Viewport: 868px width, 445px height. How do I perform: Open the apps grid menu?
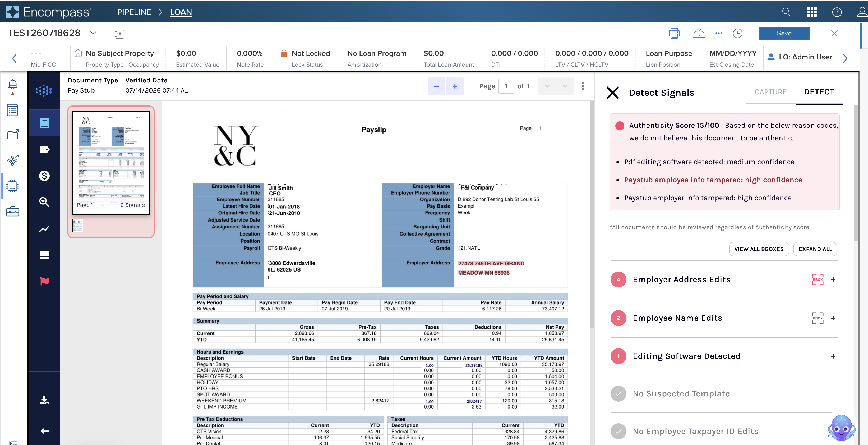(812, 12)
